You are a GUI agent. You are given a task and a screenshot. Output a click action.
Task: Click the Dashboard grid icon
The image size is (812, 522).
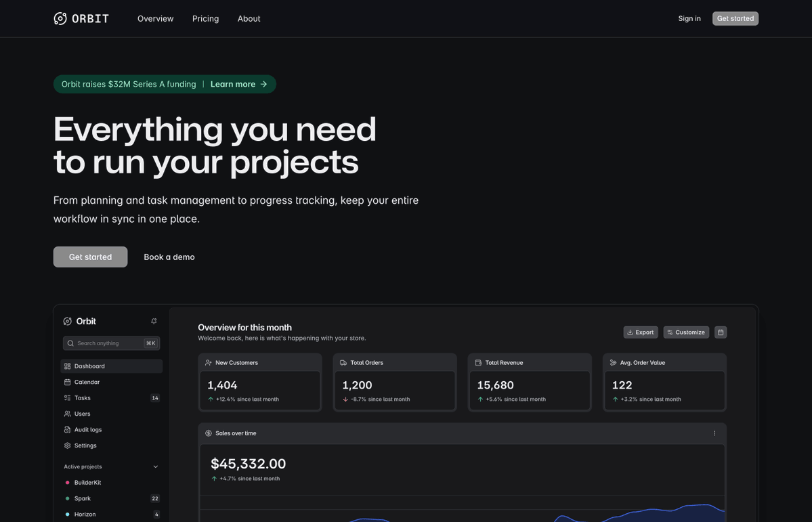pyautogui.click(x=67, y=366)
